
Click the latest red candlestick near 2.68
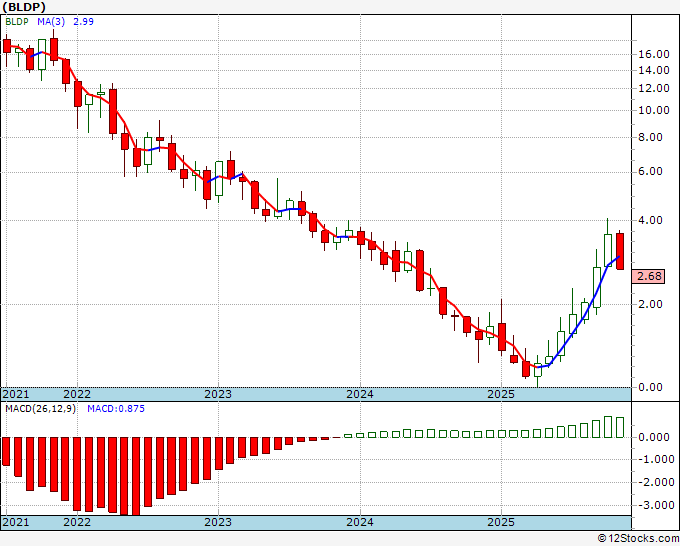pos(620,252)
